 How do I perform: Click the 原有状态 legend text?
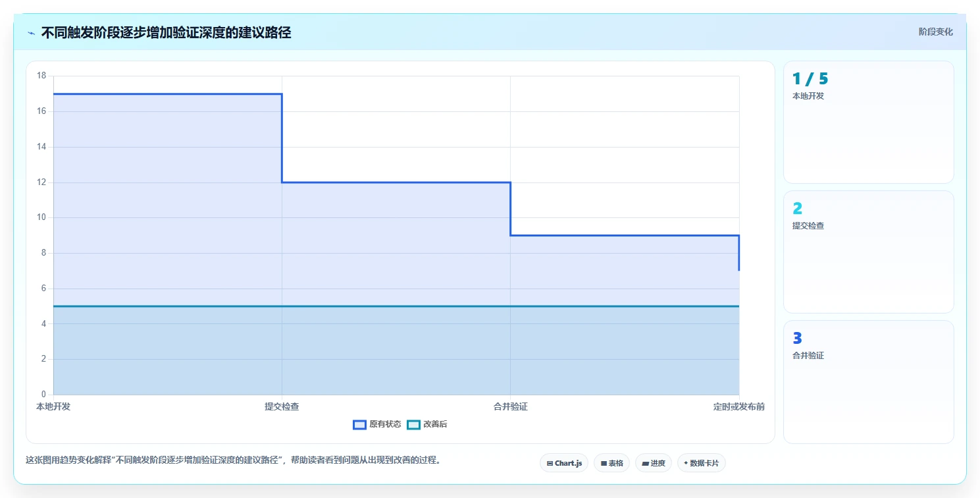click(x=385, y=425)
